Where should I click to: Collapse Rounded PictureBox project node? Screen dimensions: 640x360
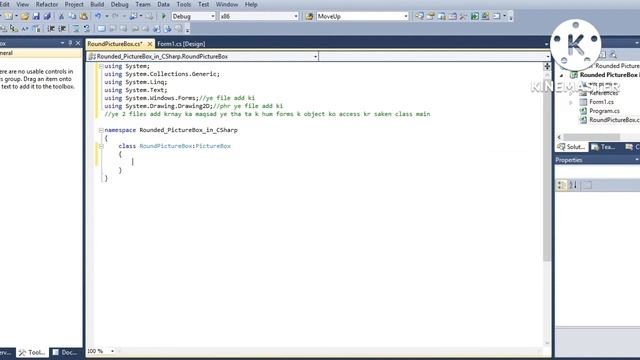562,75
